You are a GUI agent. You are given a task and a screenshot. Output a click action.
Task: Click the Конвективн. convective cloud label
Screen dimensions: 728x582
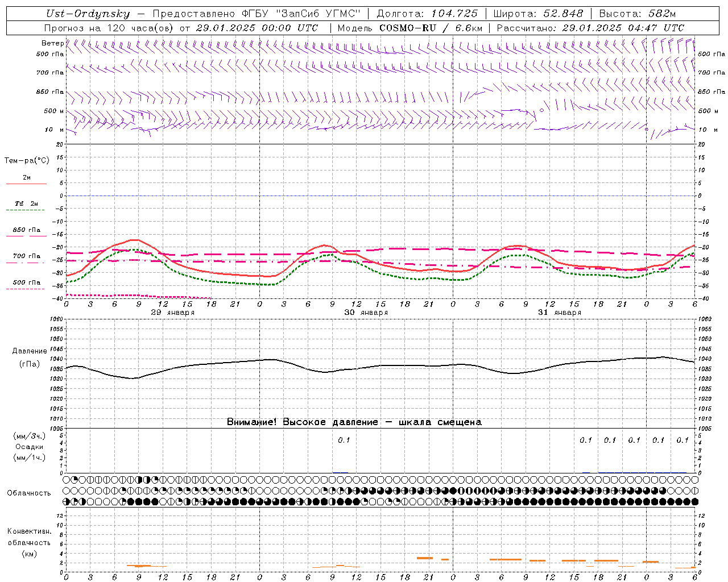point(29,531)
